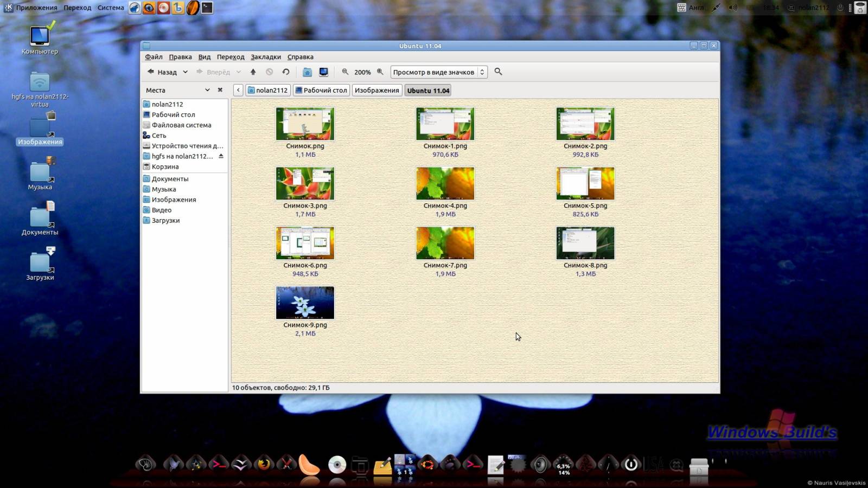Open the Файл menu
868x488 pixels.
click(154, 57)
